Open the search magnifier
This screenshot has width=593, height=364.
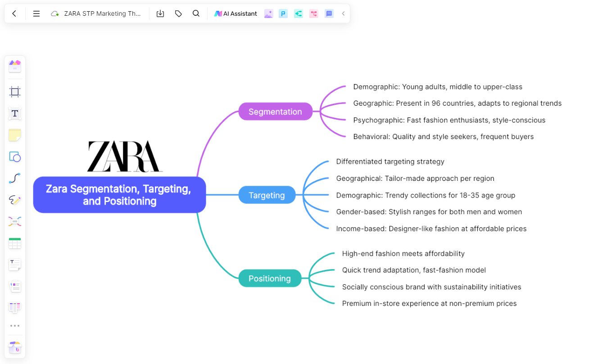tap(196, 13)
